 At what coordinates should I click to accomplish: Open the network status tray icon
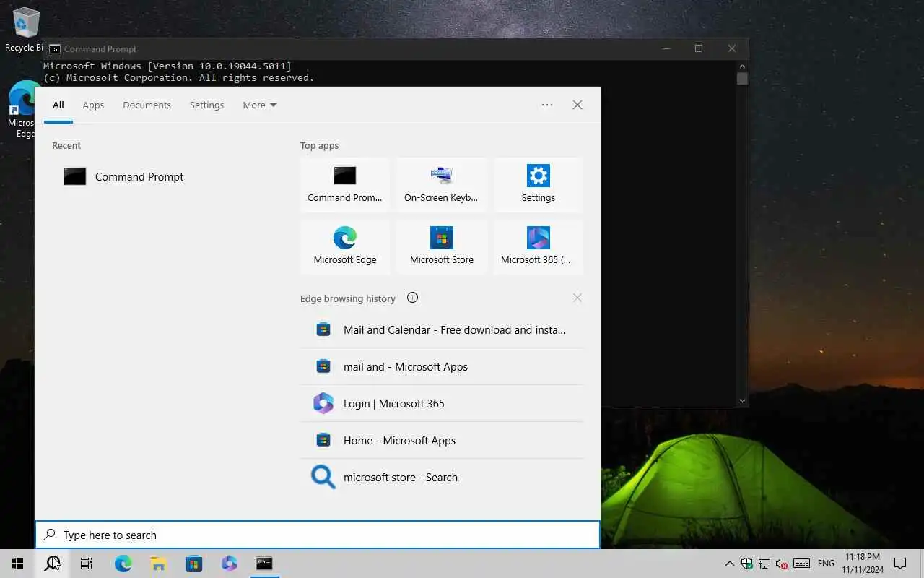(x=764, y=564)
